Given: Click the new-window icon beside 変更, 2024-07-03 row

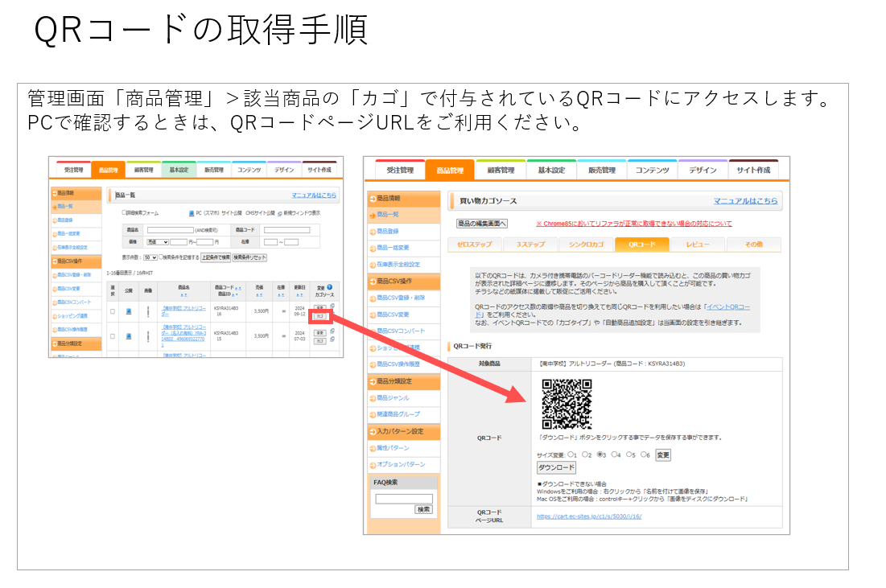Looking at the screenshot, I should [x=332, y=331].
